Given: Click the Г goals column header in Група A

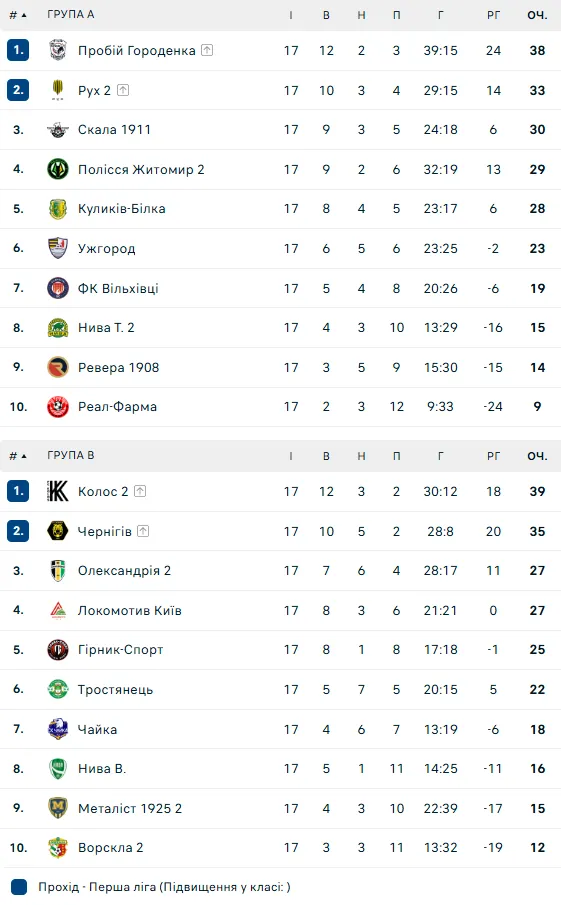Looking at the screenshot, I should pos(440,15).
